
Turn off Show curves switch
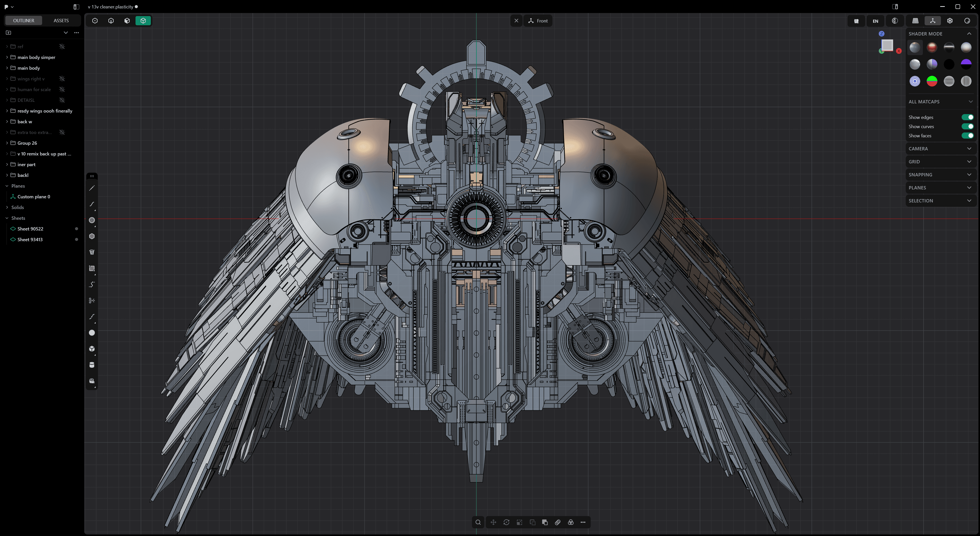point(967,126)
